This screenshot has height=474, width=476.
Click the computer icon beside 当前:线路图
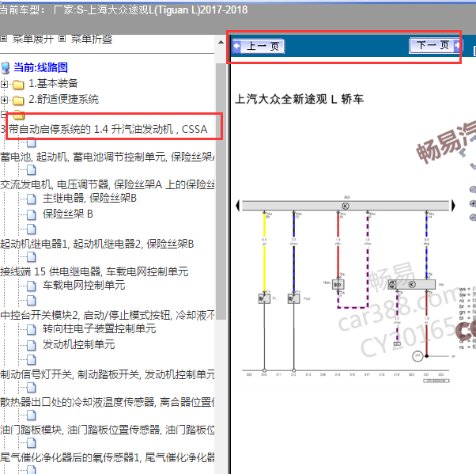[6, 68]
